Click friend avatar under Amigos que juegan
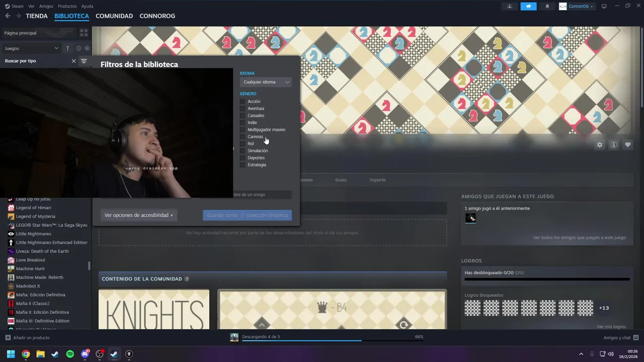The width and height of the screenshot is (644, 362). click(470, 218)
